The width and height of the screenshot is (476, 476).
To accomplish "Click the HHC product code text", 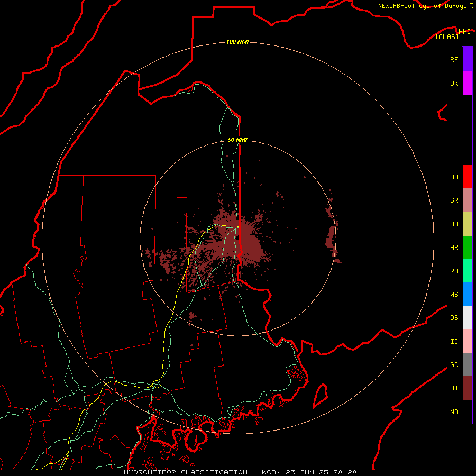I will click(464, 32).
